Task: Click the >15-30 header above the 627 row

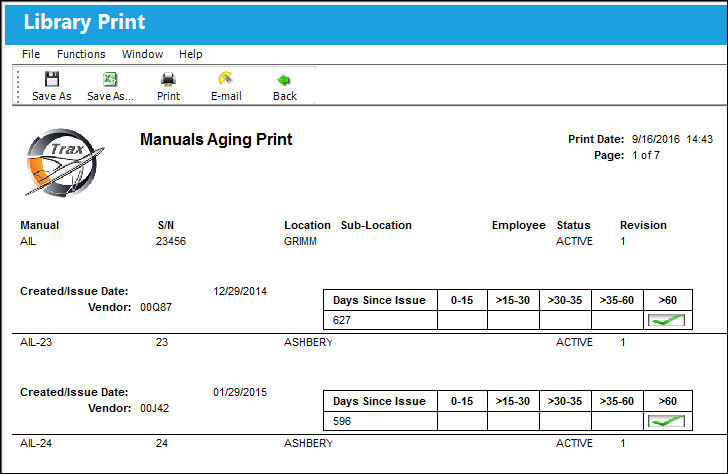Action: [x=513, y=300]
